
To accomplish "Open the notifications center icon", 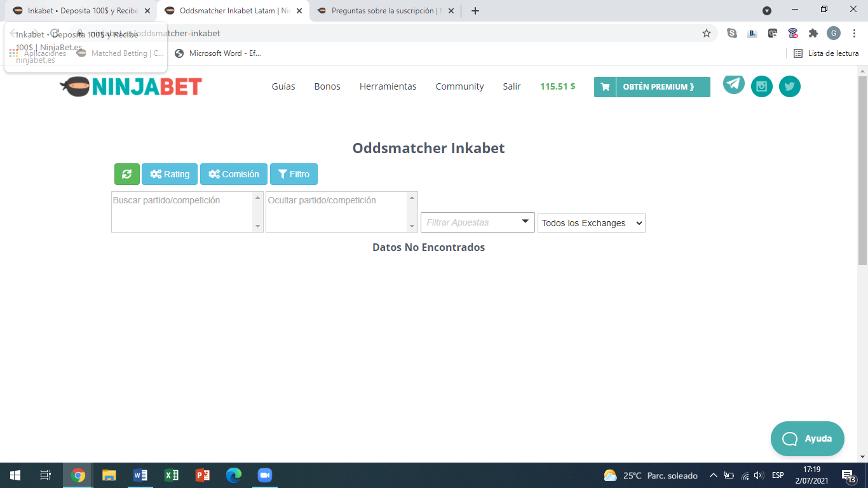I will click(x=849, y=475).
